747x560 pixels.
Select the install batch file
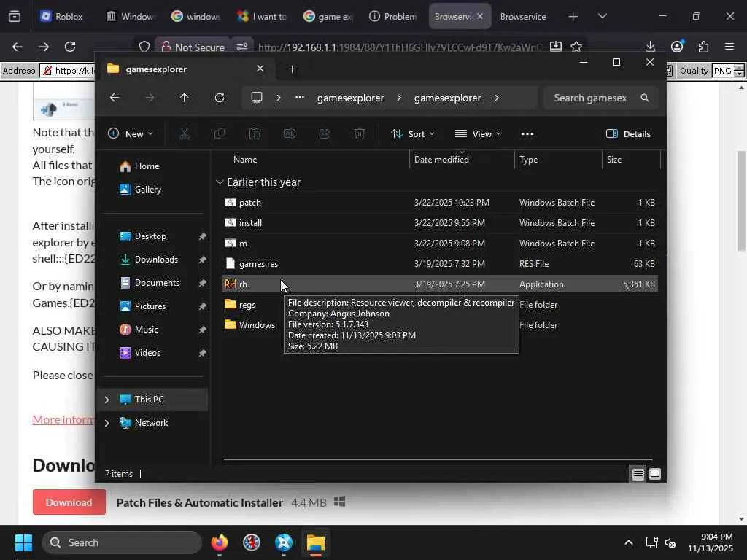439,223
